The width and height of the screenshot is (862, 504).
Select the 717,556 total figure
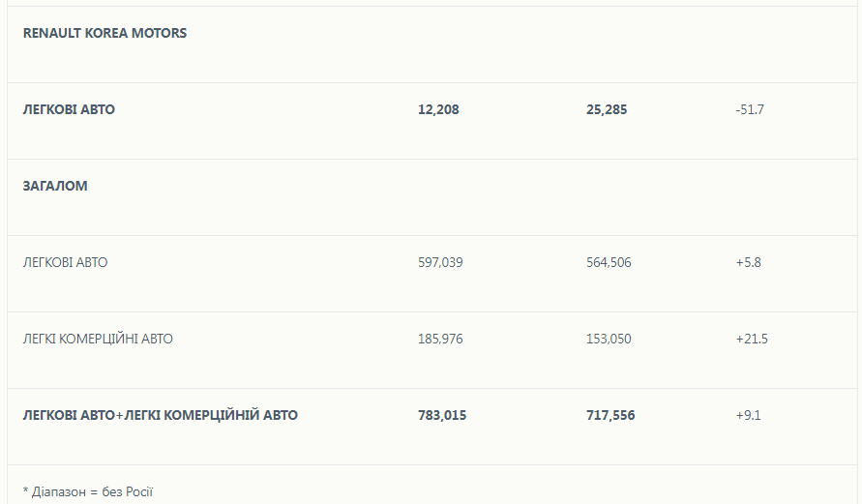(610, 415)
